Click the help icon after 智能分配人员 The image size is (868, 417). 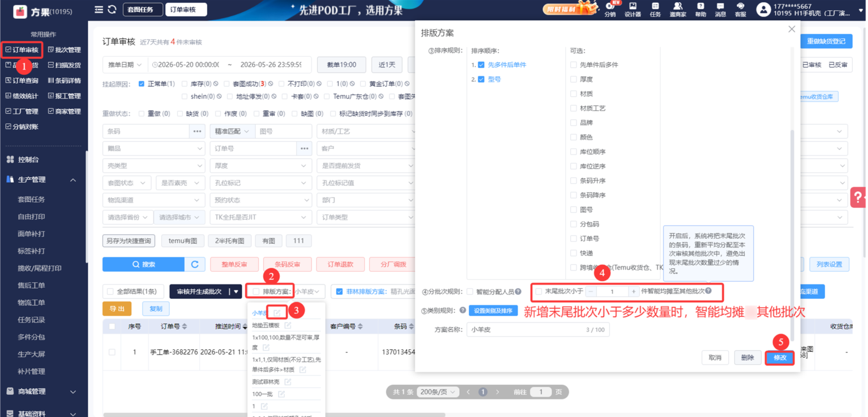click(518, 292)
